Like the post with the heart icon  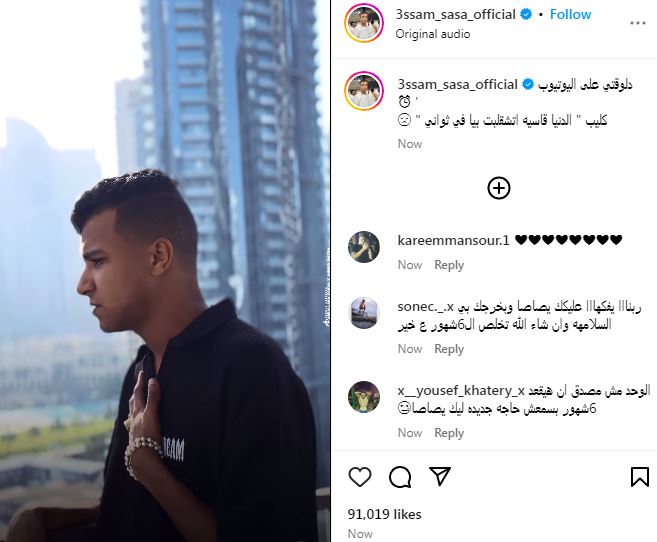(x=360, y=477)
